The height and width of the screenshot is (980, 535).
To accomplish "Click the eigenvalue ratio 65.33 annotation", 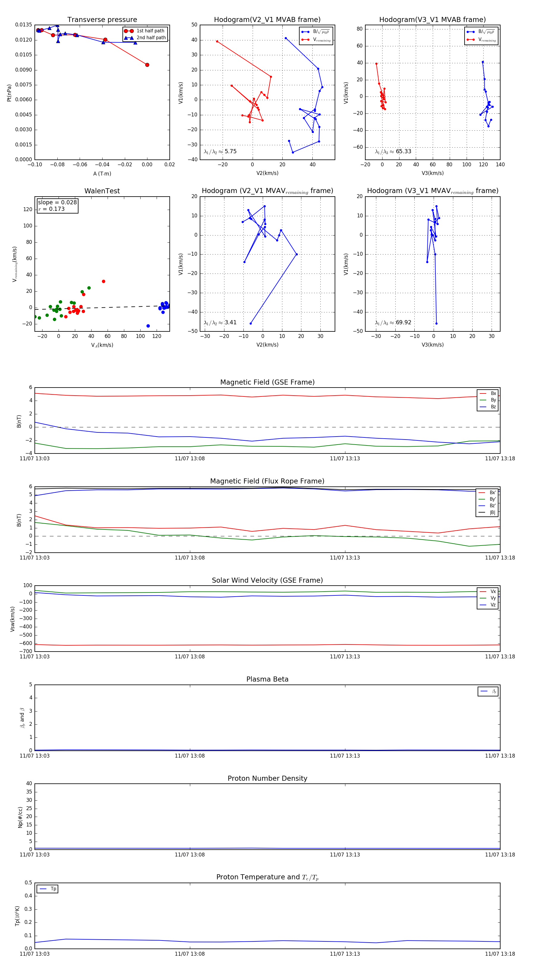I will coord(393,151).
